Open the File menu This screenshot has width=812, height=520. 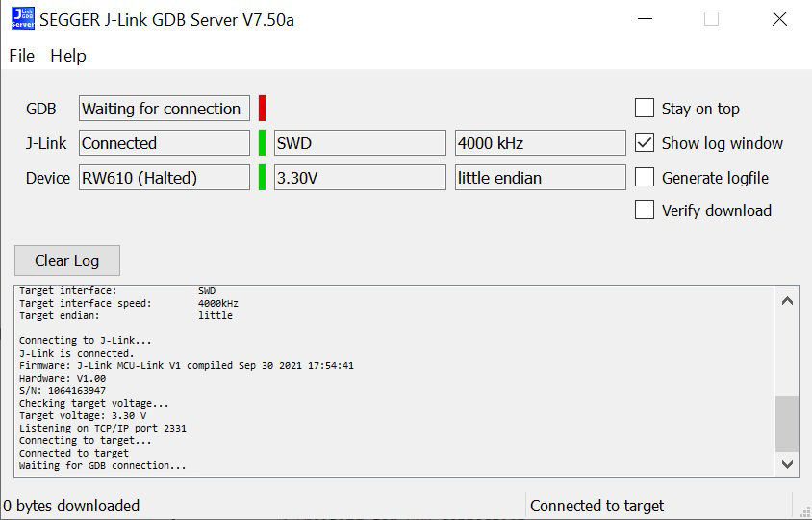21,56
